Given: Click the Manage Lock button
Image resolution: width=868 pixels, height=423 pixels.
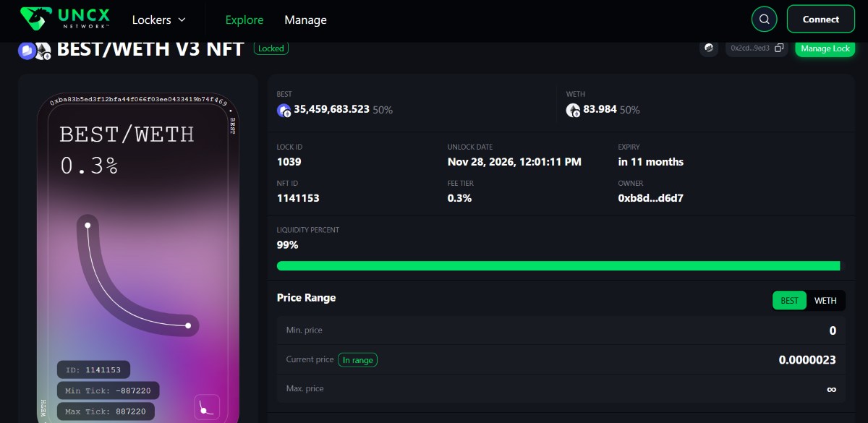Looking at the screenshot, I should point(825,48).
